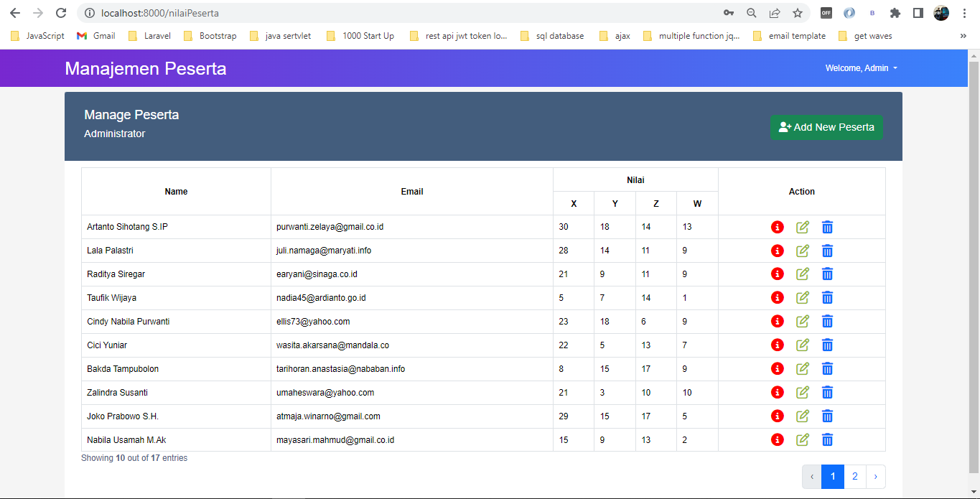Show info for Bakda Tampubolon
980x499 pixels.
coord(777,368)
